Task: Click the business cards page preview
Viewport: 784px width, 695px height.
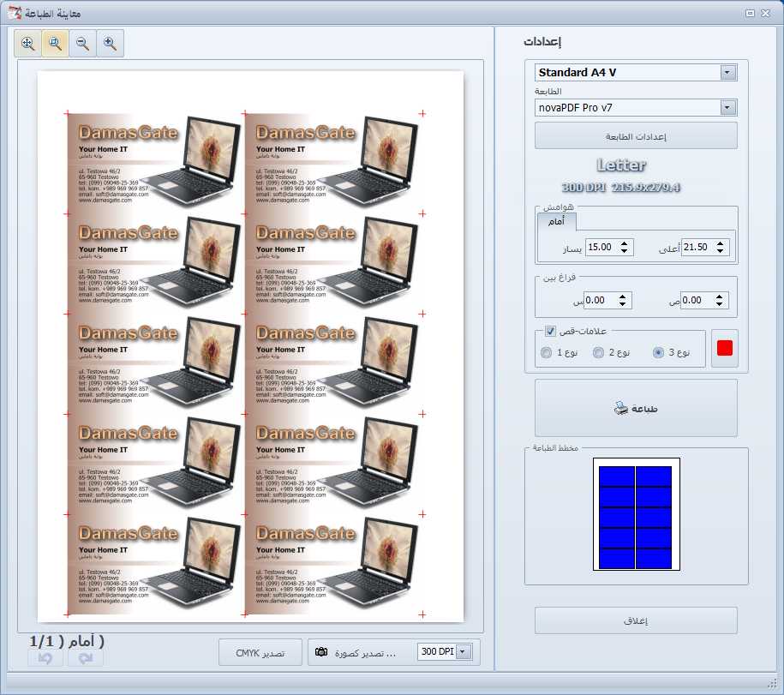Action: pos(250,346)
